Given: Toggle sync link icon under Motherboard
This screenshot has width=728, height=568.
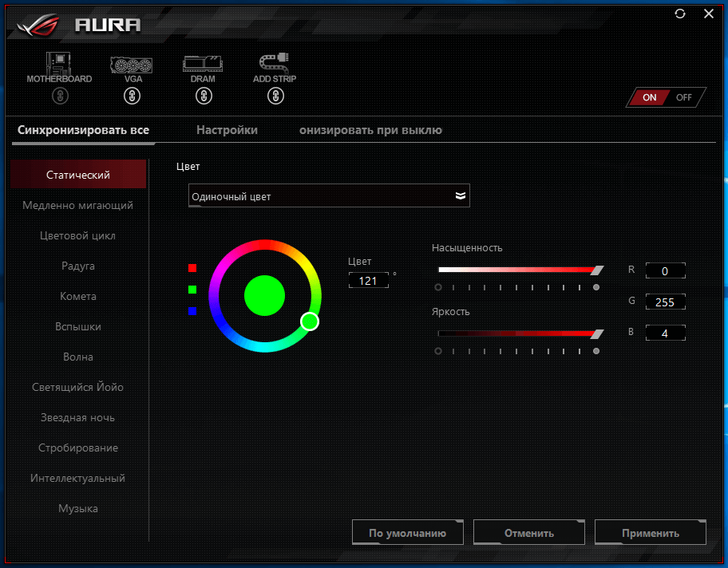Looking at the screenshot, I should (x=60, y=97).
